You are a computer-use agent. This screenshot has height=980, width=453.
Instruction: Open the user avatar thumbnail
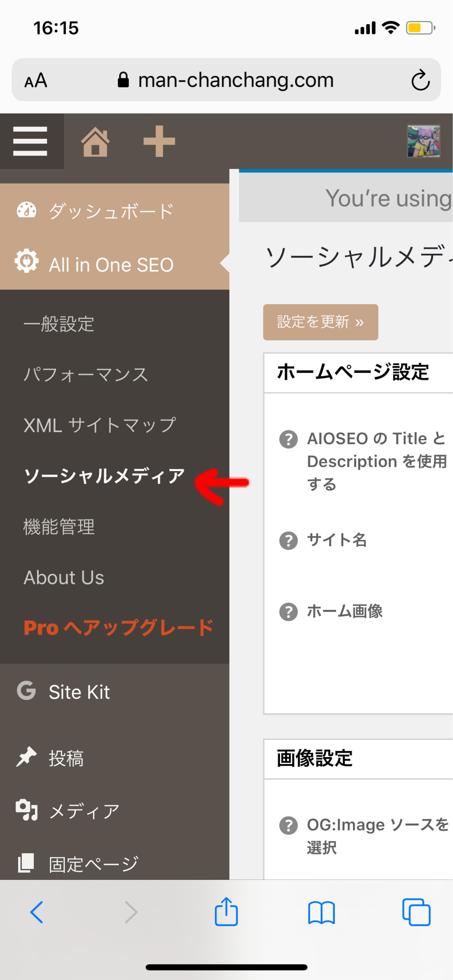coord(424,141)
